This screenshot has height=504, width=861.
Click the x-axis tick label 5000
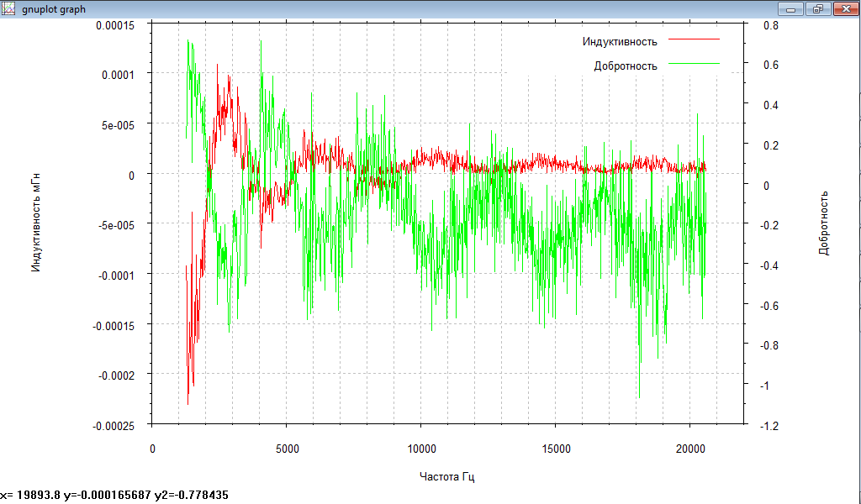tap(288, 449)
